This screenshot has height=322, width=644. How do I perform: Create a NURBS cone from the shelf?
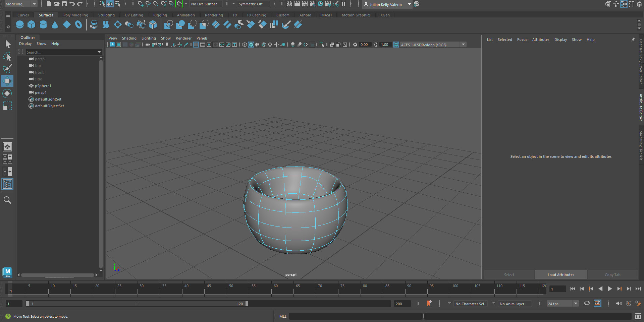[x=55, y=24]
